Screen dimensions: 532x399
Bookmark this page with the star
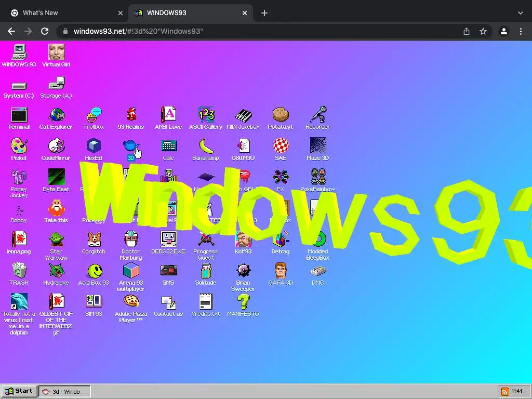pyautogui.click(x=483, y=31)
